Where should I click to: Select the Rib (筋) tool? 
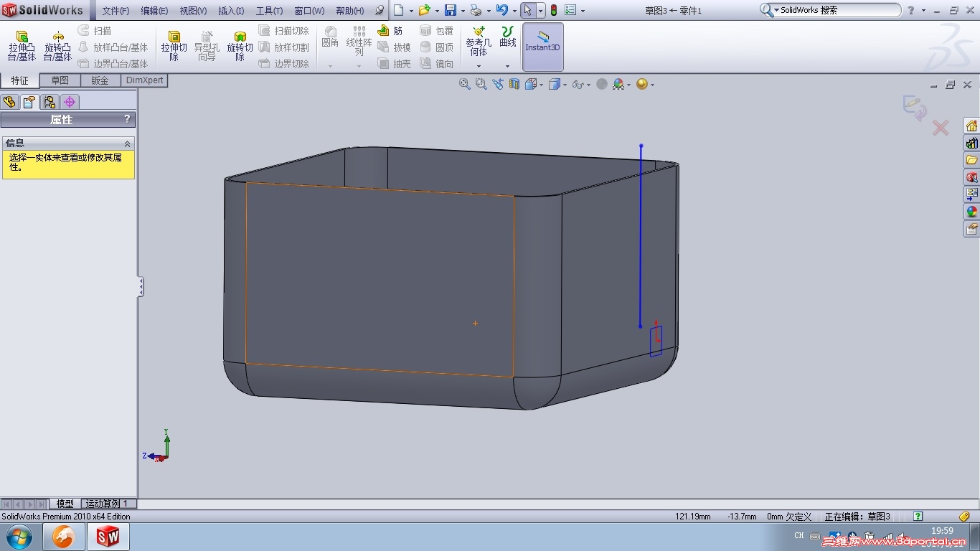390,31
